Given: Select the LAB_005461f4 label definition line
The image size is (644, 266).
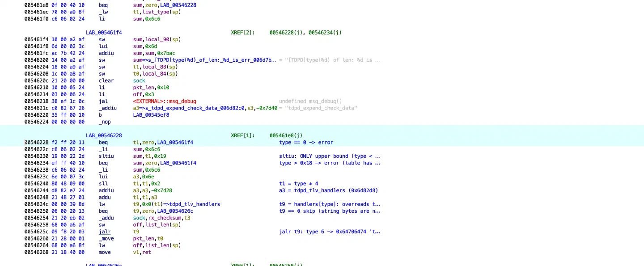Looking at the screenshot, I should point(104,33).
